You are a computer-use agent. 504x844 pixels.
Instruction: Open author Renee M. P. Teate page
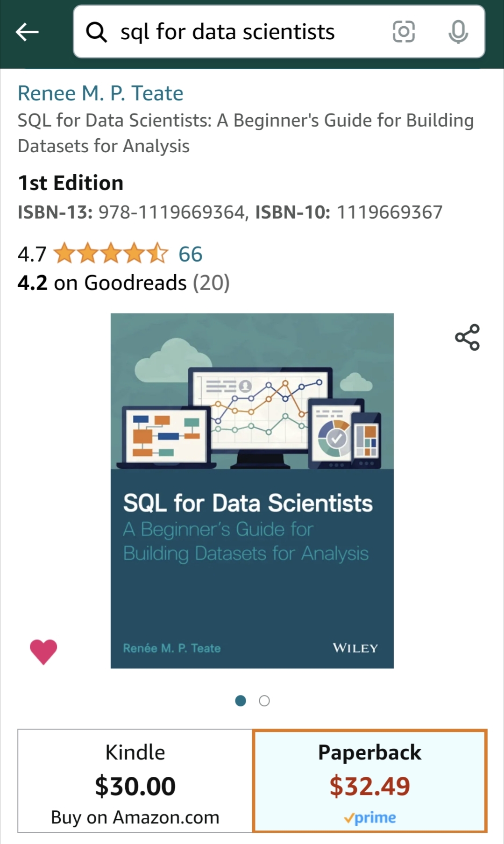tap(100, 93)
